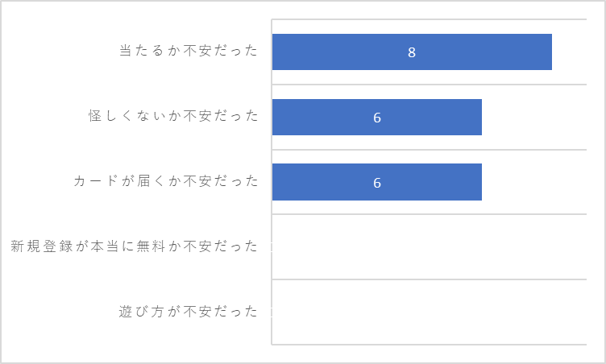
Task: Click the empty row next to 遊び方が不安だった
Action: coord(430,312)
